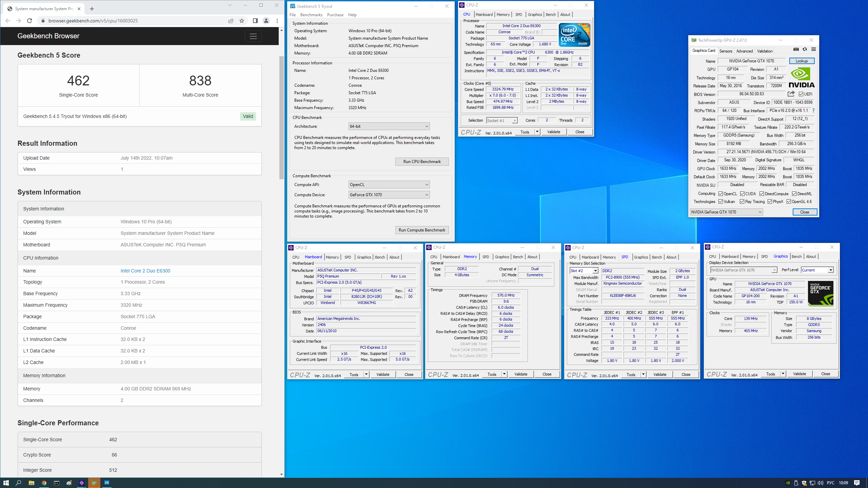Screen dimensions: 868x488
Task: Open the Architecture 64-bit dropdown in Geekbench
Action: click(389, 126)
